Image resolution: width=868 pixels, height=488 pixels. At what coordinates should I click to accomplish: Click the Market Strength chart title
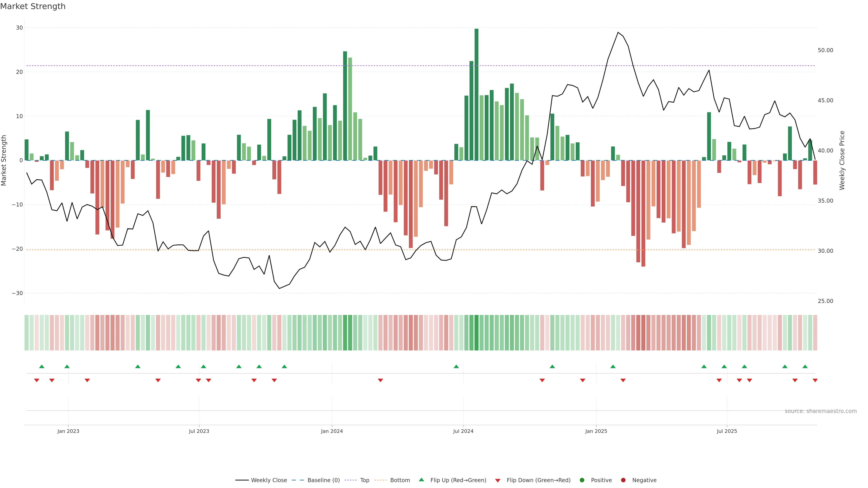tap(33, 6)
